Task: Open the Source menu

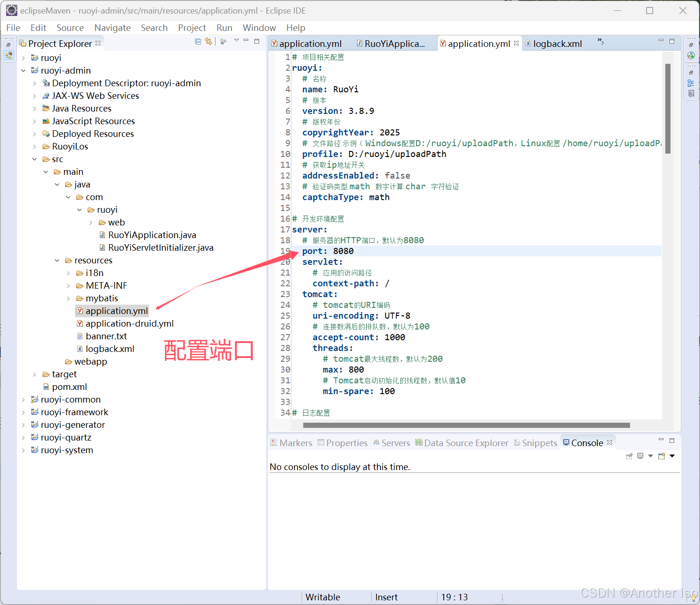Action: 70,28
